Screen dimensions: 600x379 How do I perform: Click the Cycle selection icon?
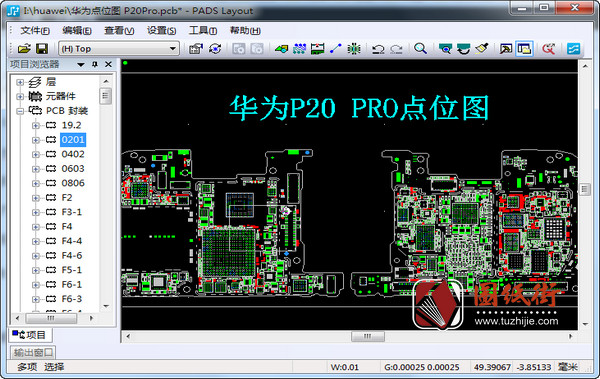(x=215, y=49)
